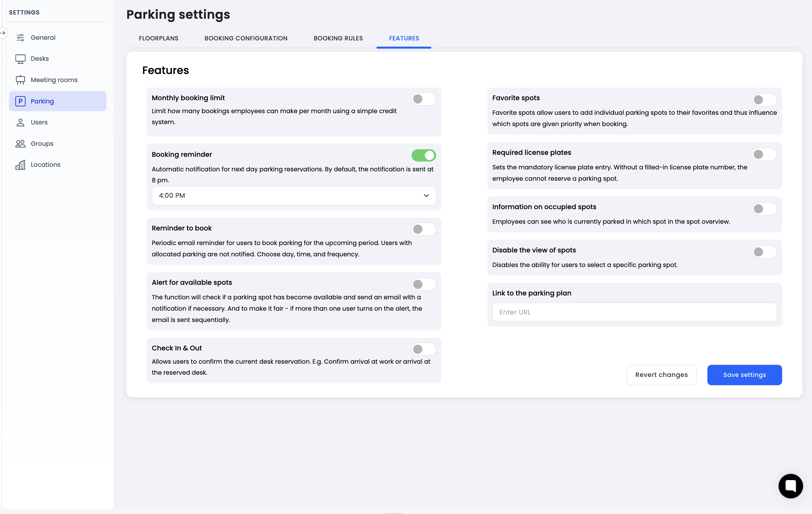This screenshot has width=812, height=514.
Task: Click the Users person icon
Action: 20,122
